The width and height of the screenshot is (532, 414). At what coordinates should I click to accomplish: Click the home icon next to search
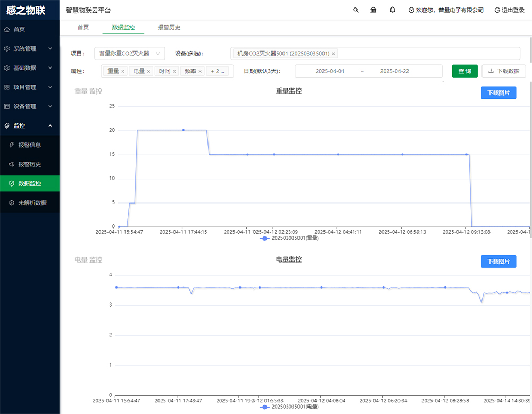coord(373,10)
